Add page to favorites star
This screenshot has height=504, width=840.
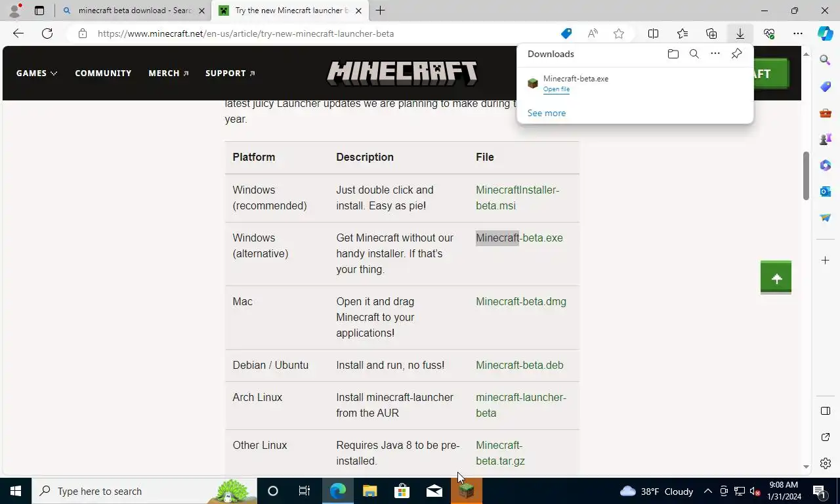click(x=619, y=33)
